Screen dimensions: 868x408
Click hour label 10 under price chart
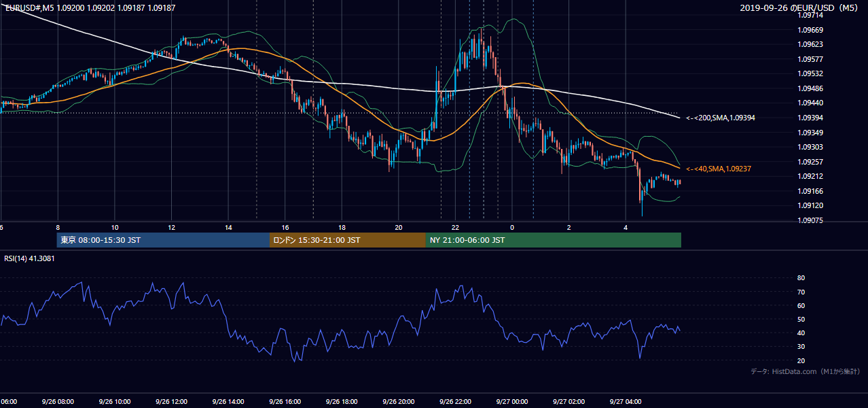tap(115, 227)
